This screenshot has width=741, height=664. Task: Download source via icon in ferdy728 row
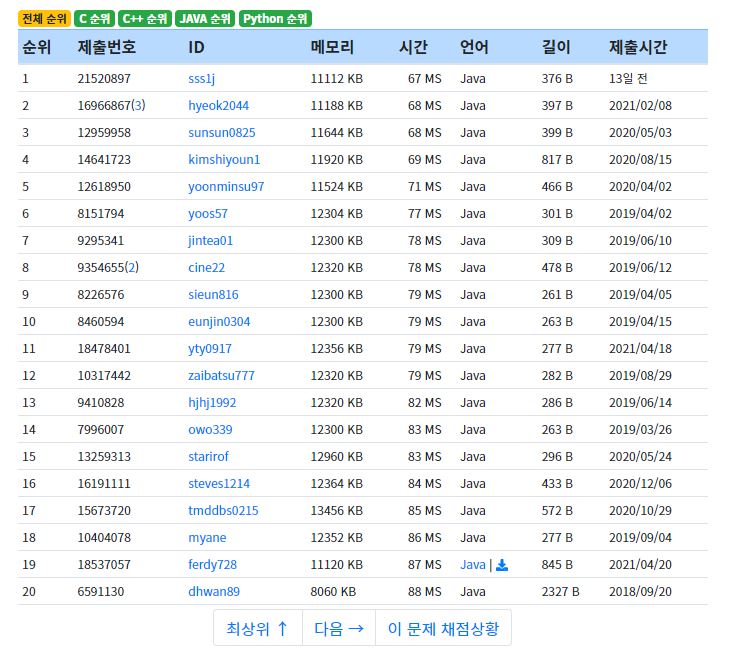pos(502,565)
